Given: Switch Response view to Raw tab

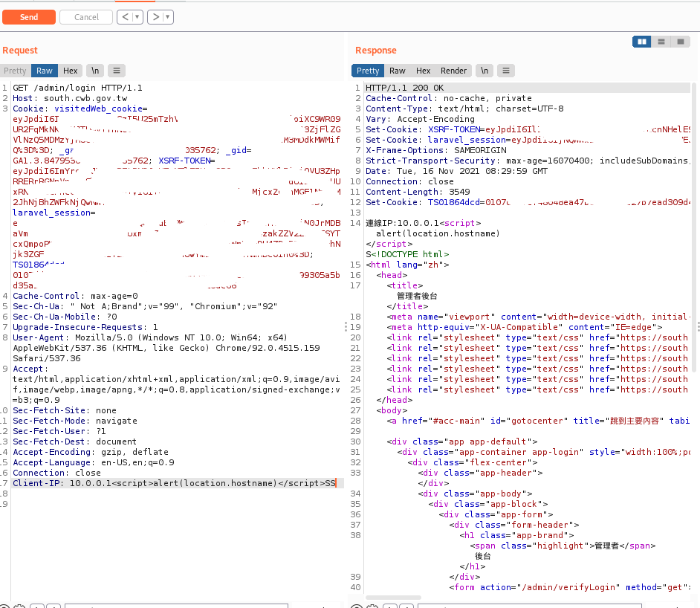Looking at the screenshot, I should pos(398,71).
